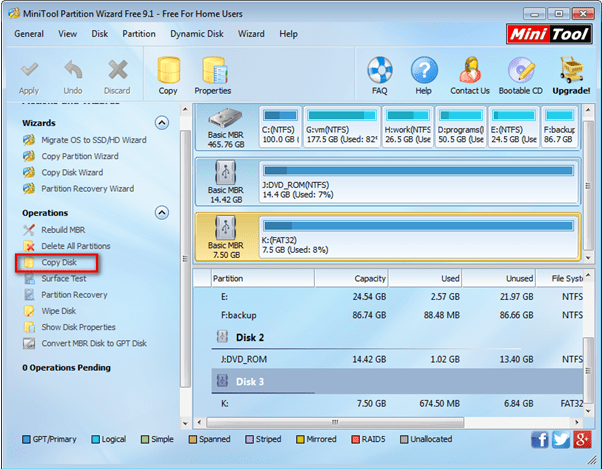Open the View menu
Image resolution: width=602 pixels, height=469 pixels.
68,34
